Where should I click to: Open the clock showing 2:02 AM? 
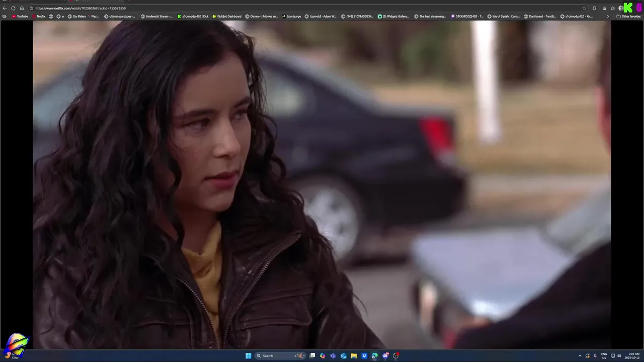632,355
